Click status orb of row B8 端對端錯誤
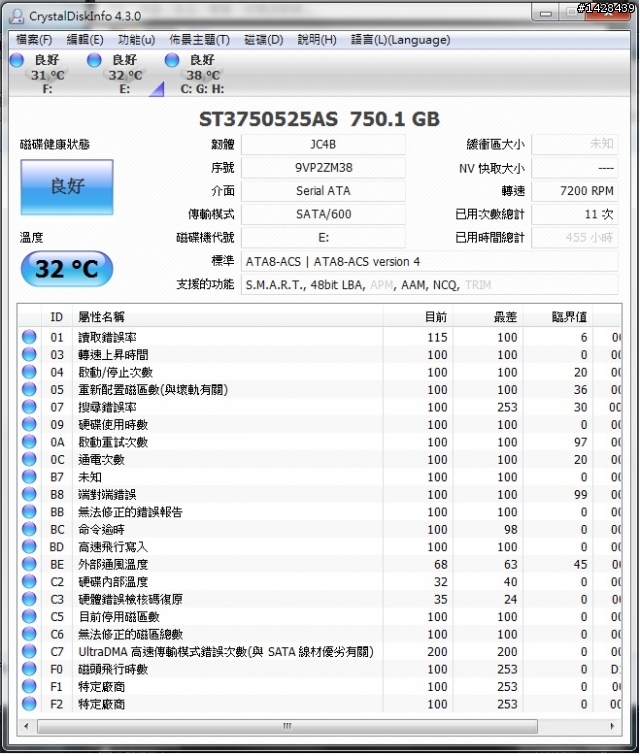Viewport: 640px width, 756px height. pyautogui.click(x=29, y=494)
